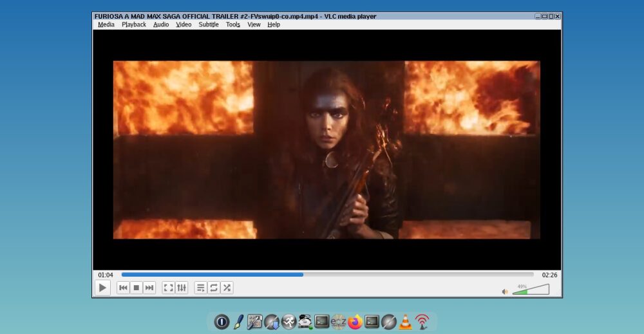This screenshot has height=334, width=644.
Task: Click the VLC cone icon in the dock
Action: (405, 322)
